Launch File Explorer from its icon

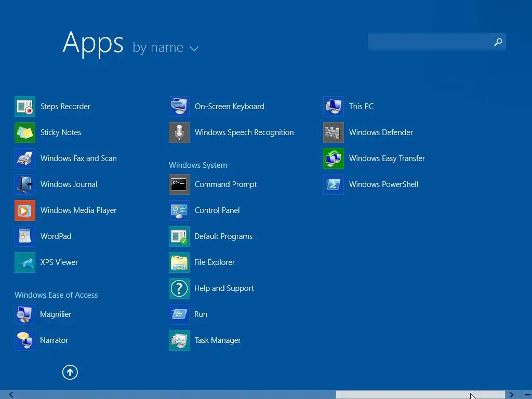click(x=179, y=262)
